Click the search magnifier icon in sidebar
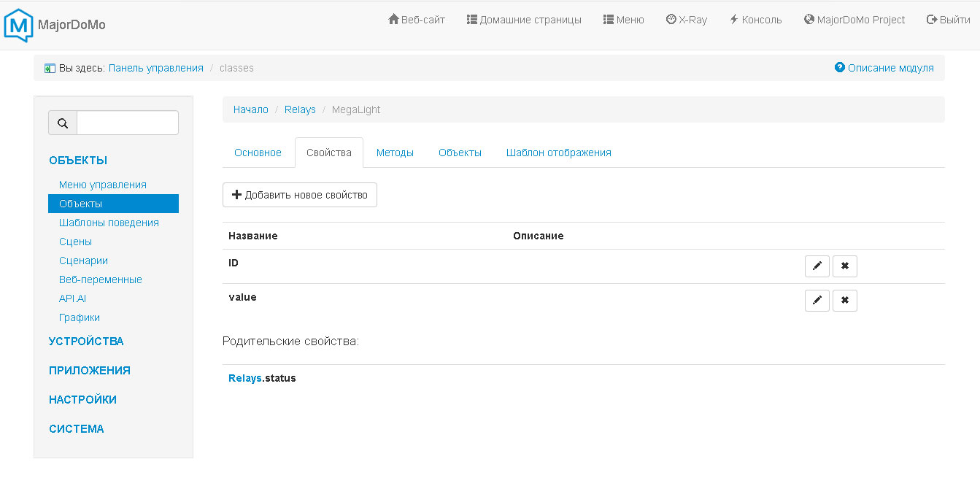 [x=63, y=123]
